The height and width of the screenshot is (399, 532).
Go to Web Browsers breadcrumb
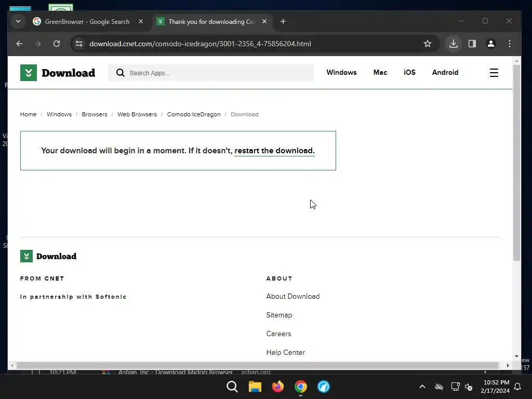tap(137, 114)
